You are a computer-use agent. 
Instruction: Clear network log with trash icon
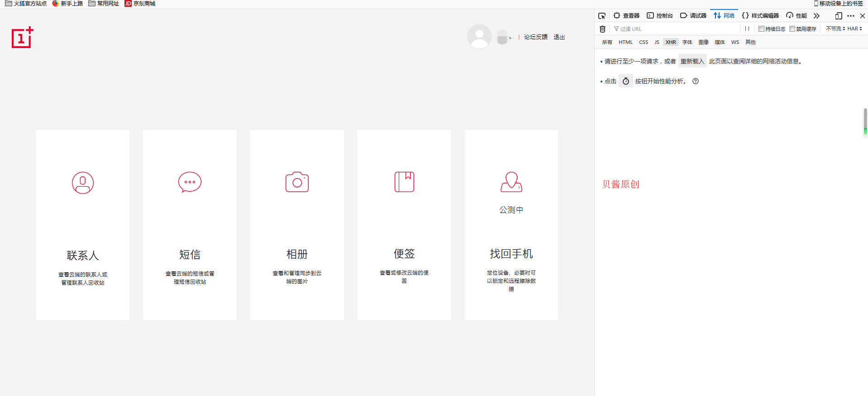click(602, 29)
